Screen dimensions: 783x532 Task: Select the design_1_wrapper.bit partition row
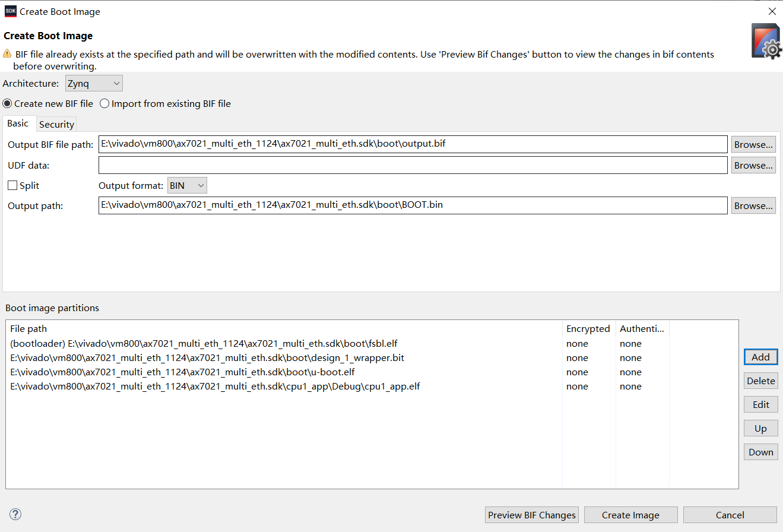(372, 357)
